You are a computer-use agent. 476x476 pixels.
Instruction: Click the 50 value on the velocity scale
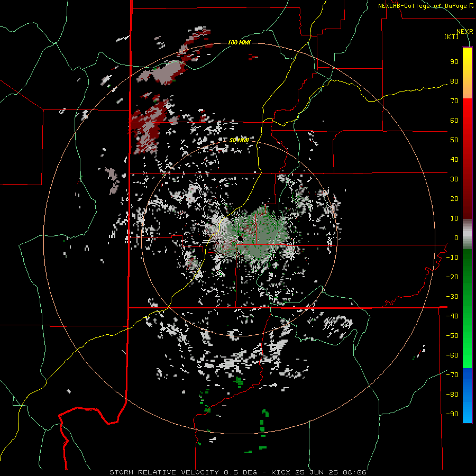pyautogui.click(x=454, y=140)
